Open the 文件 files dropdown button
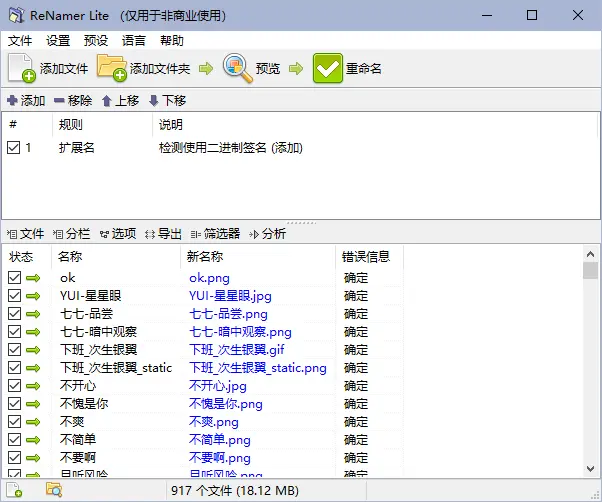Screen dimensions: 602x502 pyautogui.click(x=25, y=234)
